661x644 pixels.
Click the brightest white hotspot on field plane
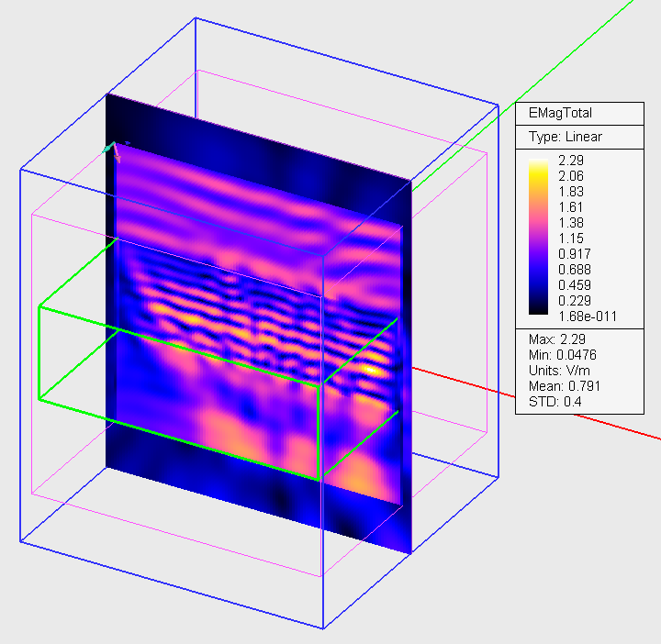(371, 371)
